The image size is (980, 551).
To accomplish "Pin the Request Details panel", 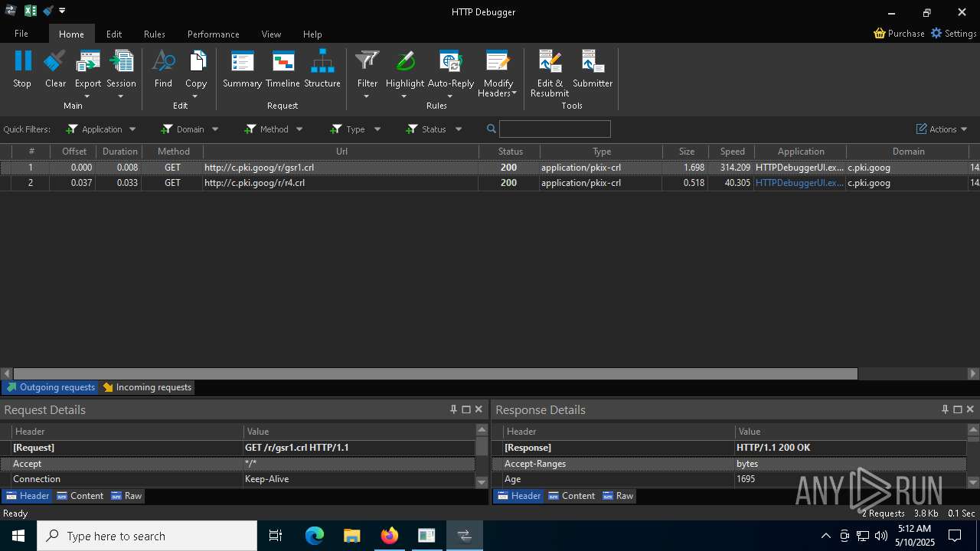I will pyautogui.click(x=453, y=409).
